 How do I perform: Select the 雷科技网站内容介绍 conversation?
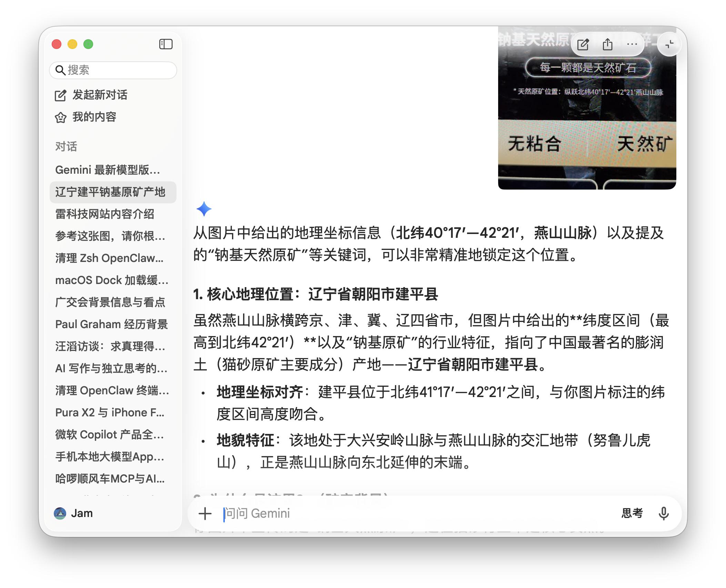point(105,214)
